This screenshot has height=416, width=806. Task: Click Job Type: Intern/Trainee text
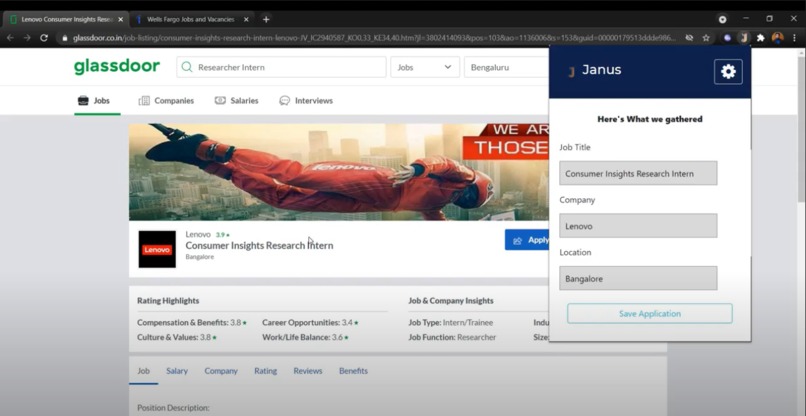pyautogui.click(x=450, y=323)
